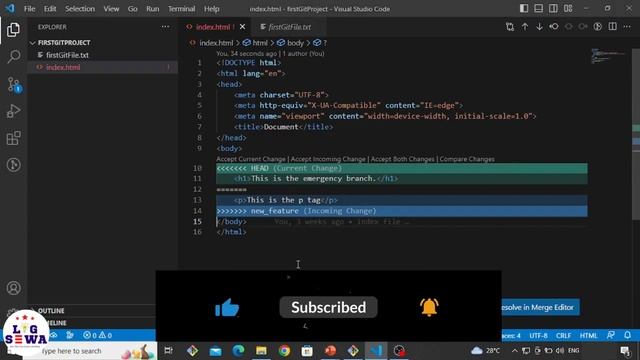Click the git blame annotation above line 1

[x=270, y=53]
